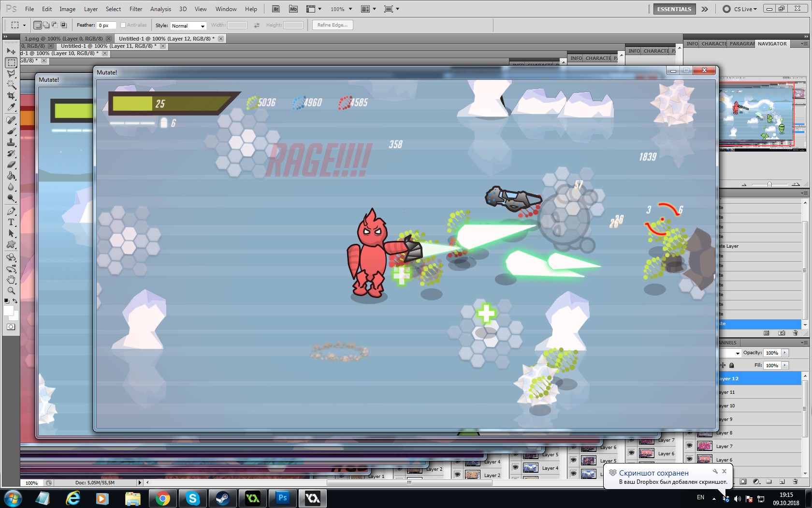Image resolution: width=812 pixels, height=508 pixels.
Task: Launch Adobe Bridge from the Br icon
Action: [x=275, y=9]
